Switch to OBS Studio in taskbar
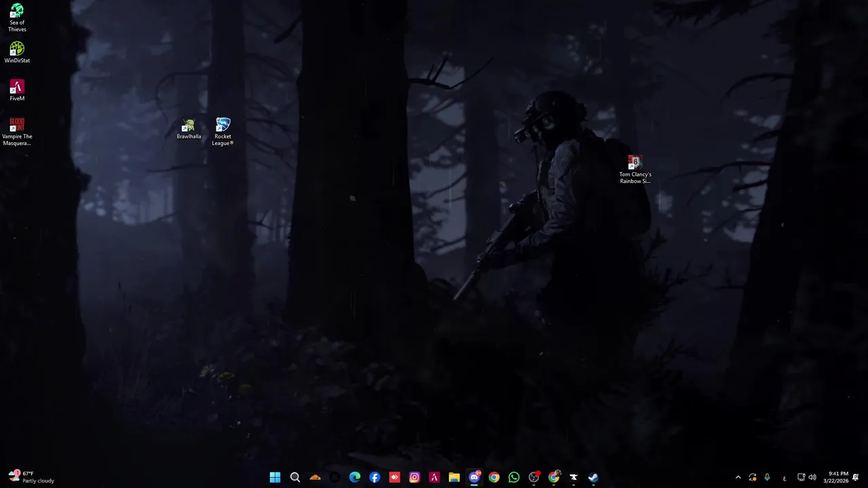Viewport: 868px width, 488px height. pos(534,477)
